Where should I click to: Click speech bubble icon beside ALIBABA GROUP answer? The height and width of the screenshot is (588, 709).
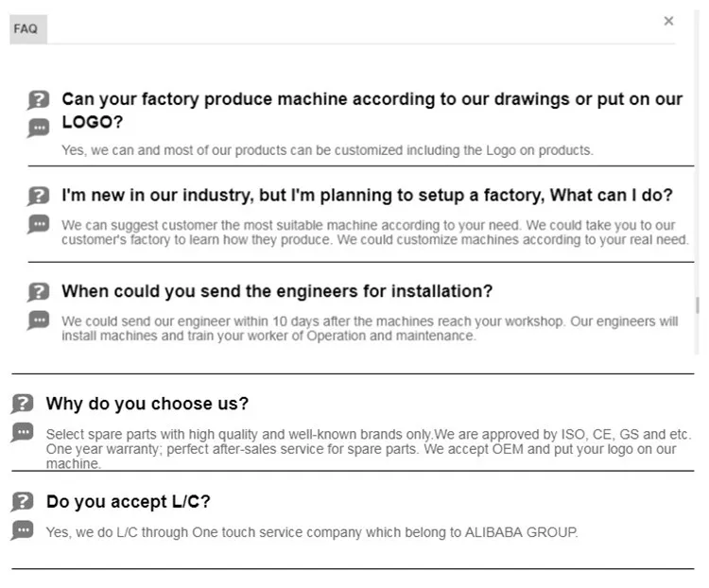point(22,530)
